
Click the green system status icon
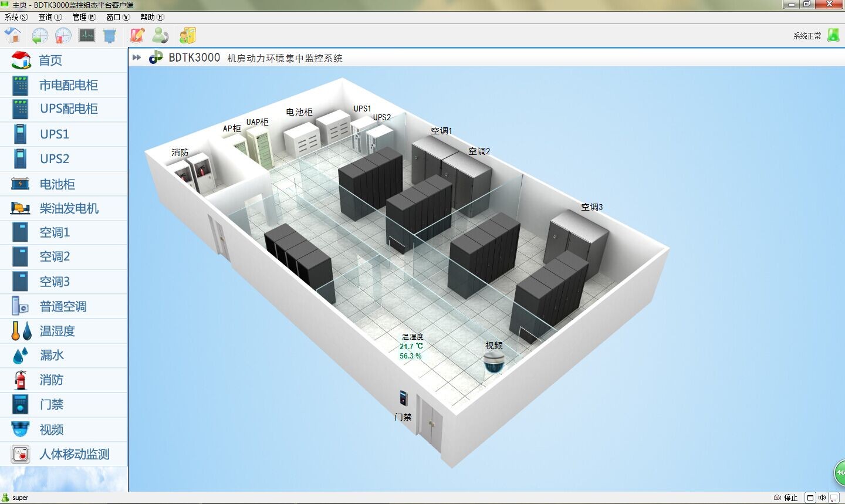[x=833, y=36]
